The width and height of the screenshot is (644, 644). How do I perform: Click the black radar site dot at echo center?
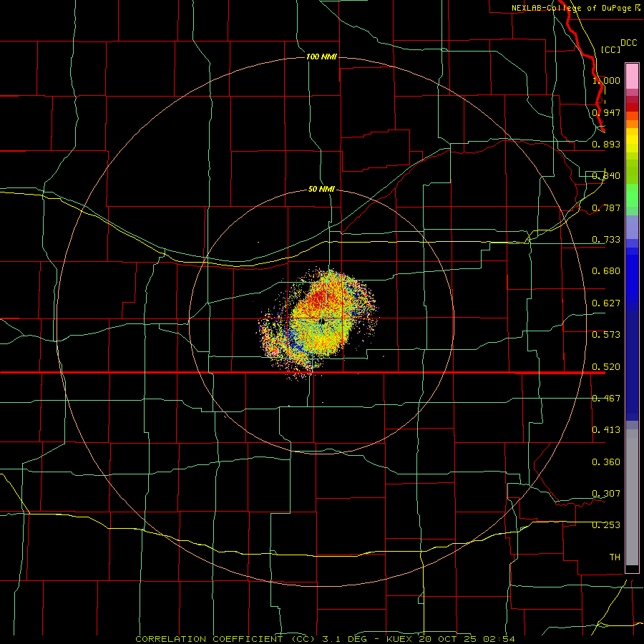click(323, 322)
